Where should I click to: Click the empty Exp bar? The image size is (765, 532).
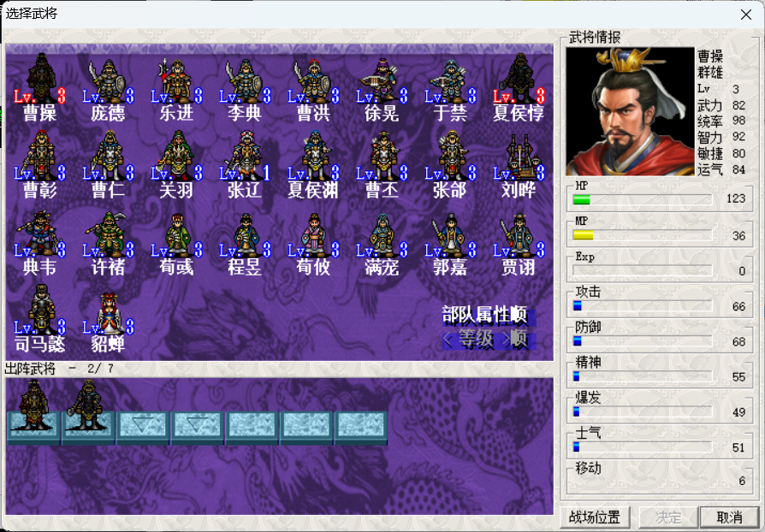pyautogui.click(x=642, y=270)
